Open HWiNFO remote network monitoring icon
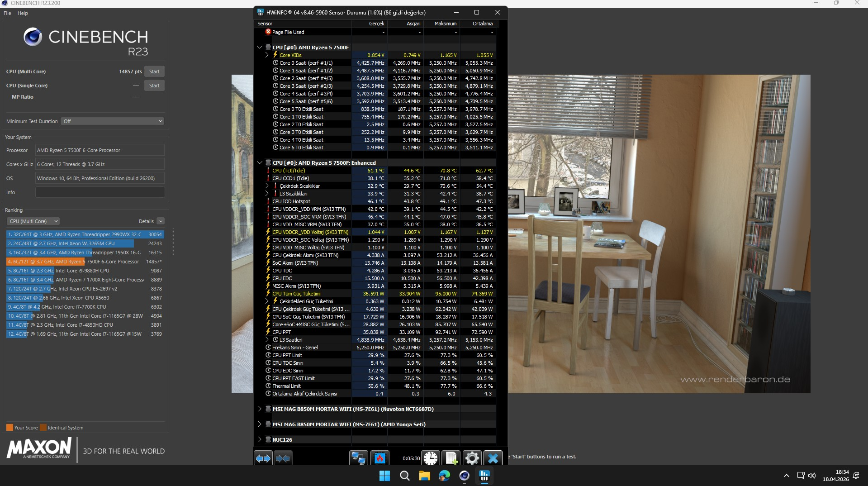 358,458
